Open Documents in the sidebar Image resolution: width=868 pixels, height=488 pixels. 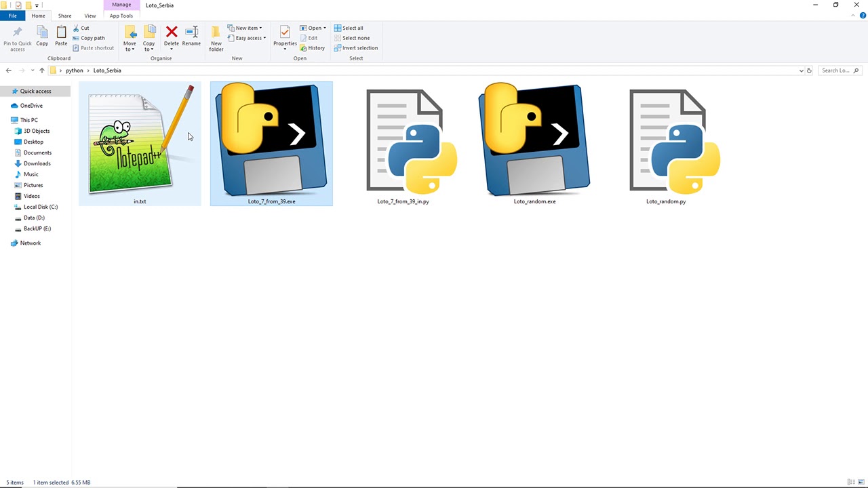tap(37, 152)
